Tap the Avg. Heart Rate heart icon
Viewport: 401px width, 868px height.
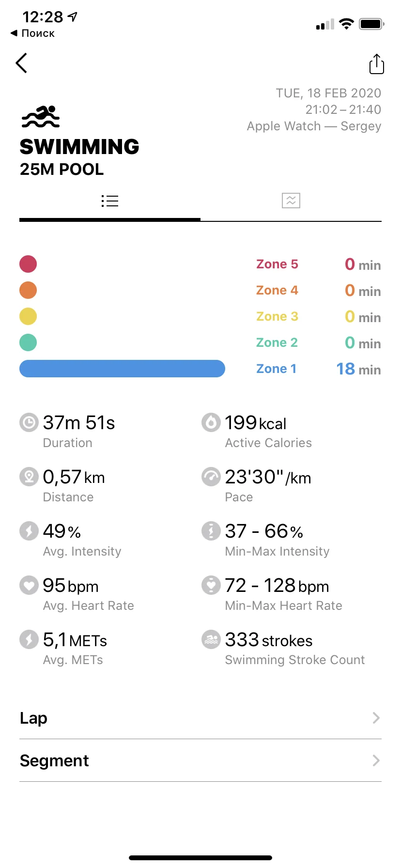[x=29, y=585]
